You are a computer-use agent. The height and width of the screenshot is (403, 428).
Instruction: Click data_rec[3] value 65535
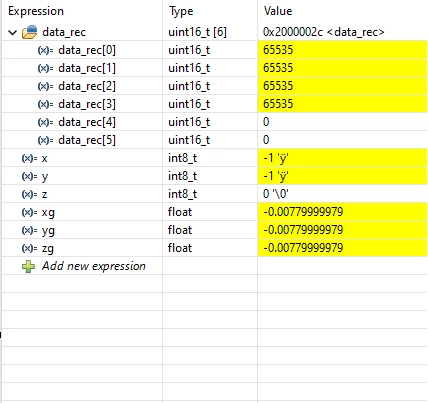278,104
